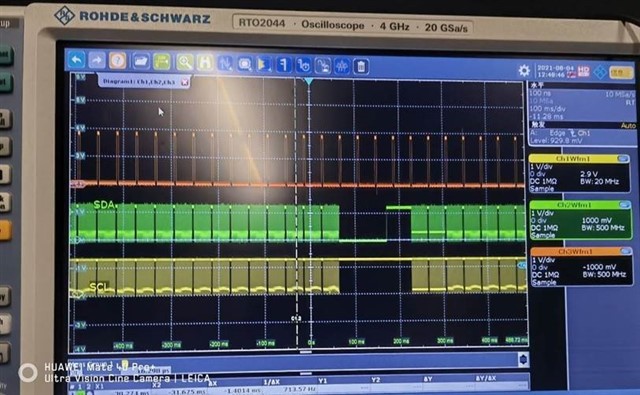Close the Diagram1 tab with the X
The image size is (640, 395).
click(x=184, y=82)
